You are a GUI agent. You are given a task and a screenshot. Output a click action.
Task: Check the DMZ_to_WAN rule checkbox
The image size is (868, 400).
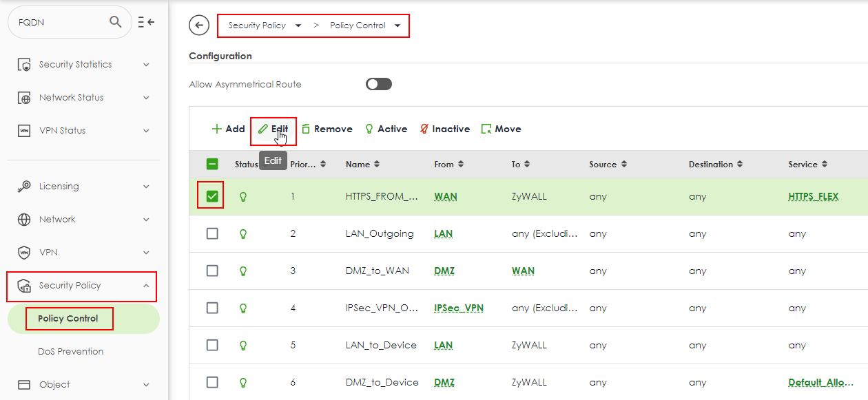pyautogui.click(x=212, y=271)
